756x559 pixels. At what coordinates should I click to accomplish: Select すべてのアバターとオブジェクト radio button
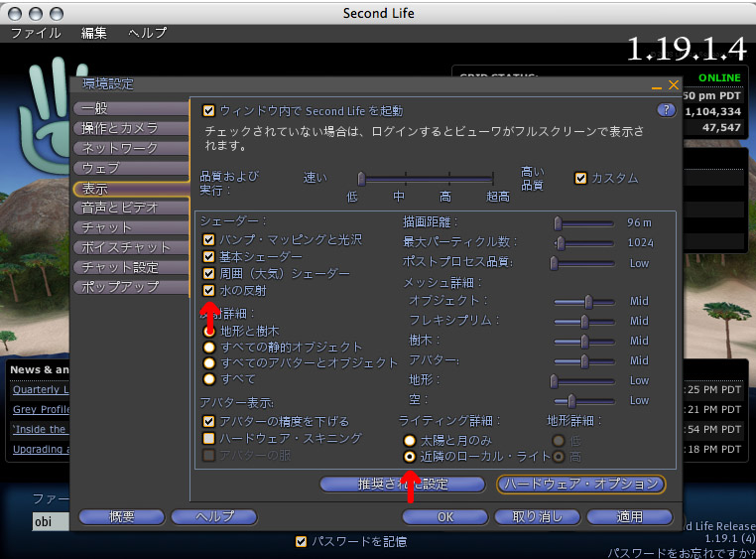tap(208, 363)
